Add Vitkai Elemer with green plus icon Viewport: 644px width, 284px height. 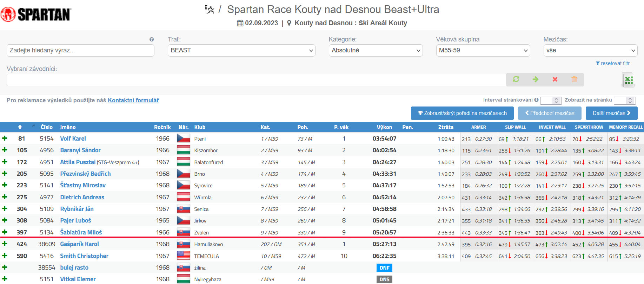[x=5, y=279]
